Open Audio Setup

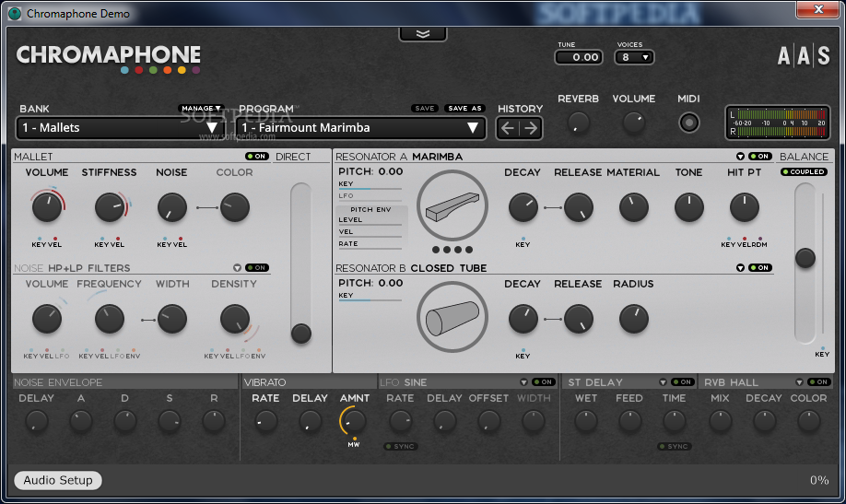coord(58,480)
